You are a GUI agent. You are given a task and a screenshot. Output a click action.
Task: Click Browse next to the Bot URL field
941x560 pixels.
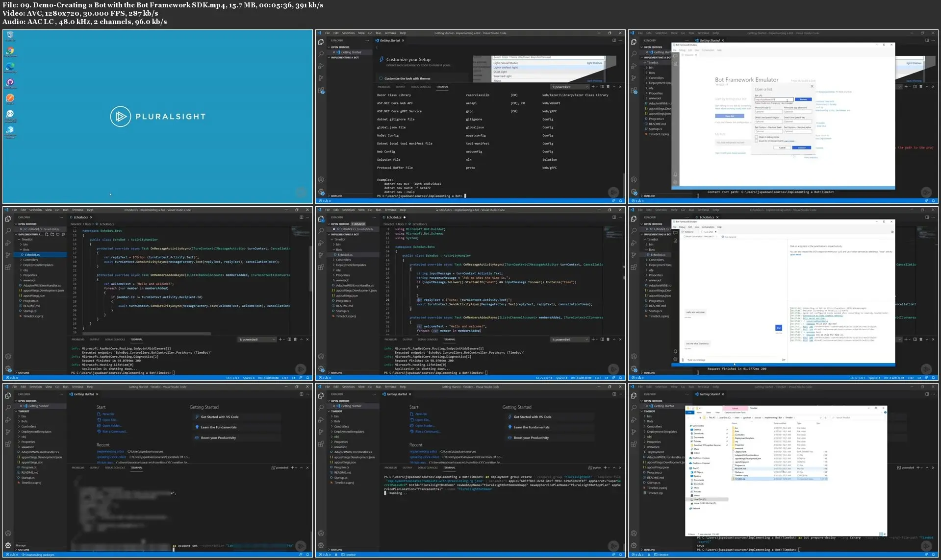(803, 99)
